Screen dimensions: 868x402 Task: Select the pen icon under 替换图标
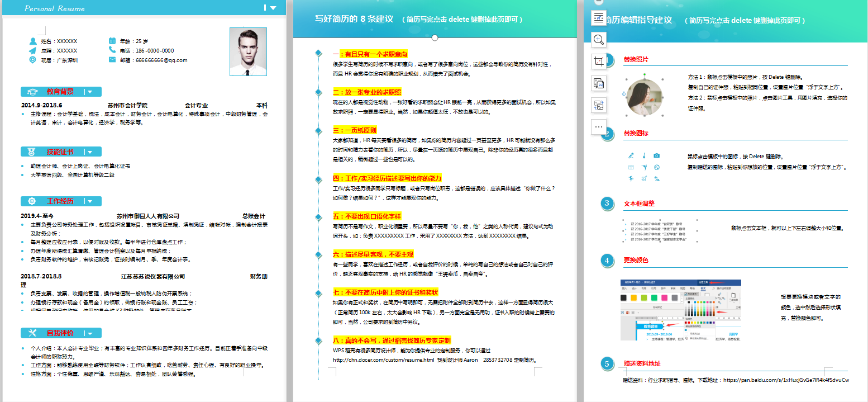(x=631, y=155)
